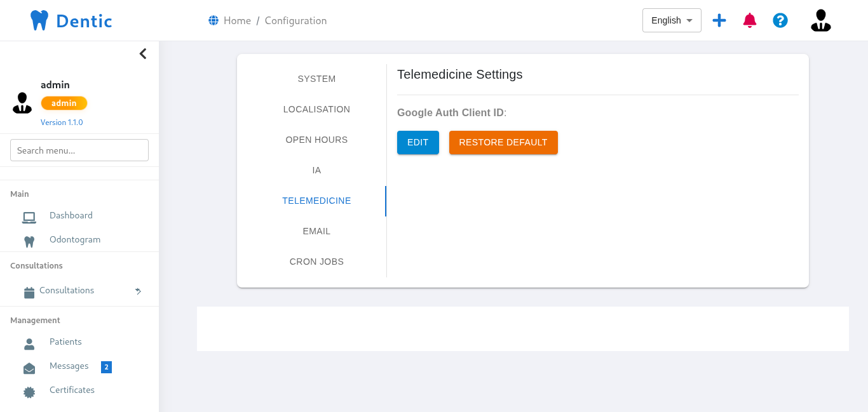The height and width of the screenshot is (412, 868).
Task: Click the Dentic tooth logo
Action: 39,20
